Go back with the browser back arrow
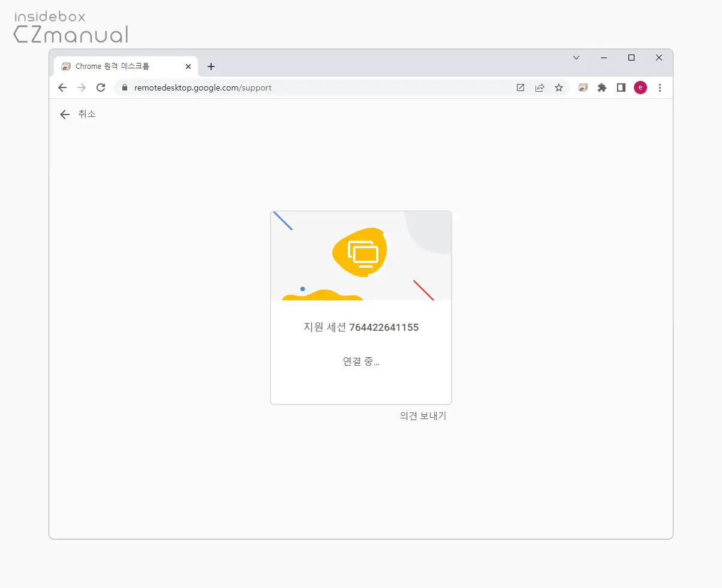This screenshot has height=588, width=722. tap(62, 88)
